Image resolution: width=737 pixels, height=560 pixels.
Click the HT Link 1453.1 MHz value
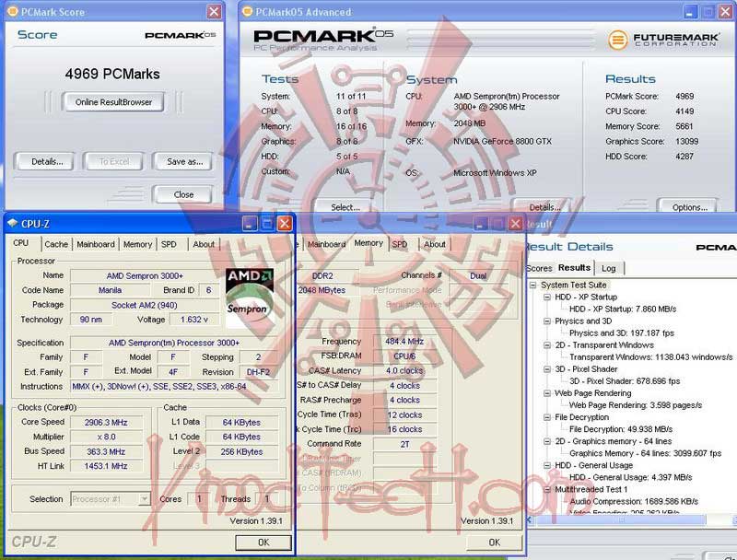point(106,466)
